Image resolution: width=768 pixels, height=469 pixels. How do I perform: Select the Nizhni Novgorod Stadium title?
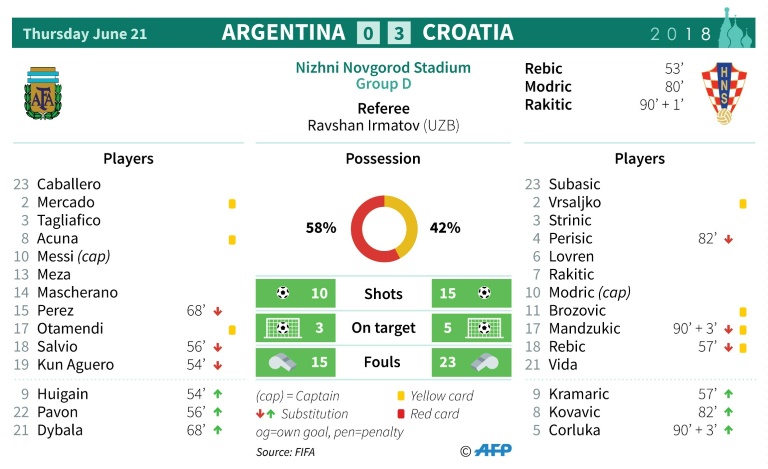(383, 68)
